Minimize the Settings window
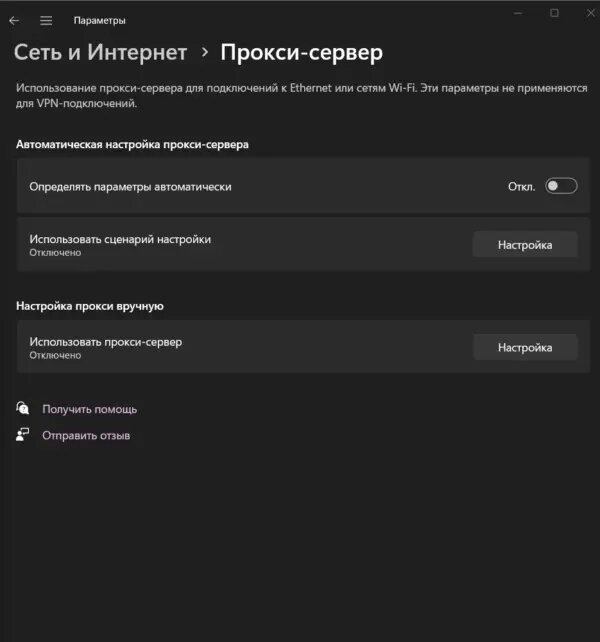 click(x=518, y=13)
